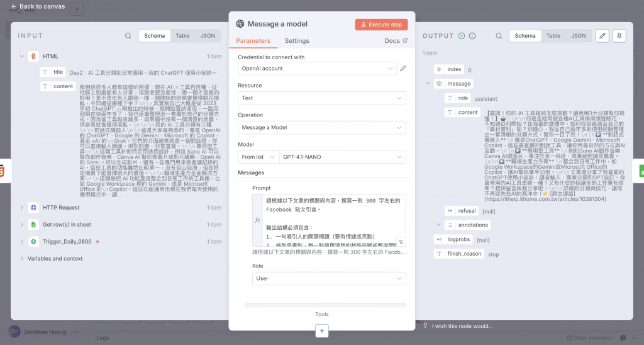
Task: Switch input view to JSON
Action: pyautogui.click(x=208, y=36)
